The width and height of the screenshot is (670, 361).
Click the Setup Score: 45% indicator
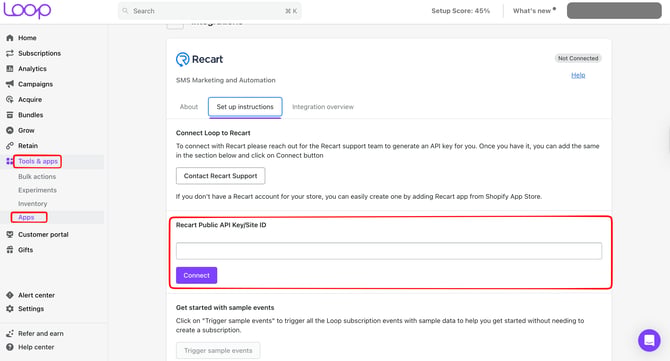(461, 11)
